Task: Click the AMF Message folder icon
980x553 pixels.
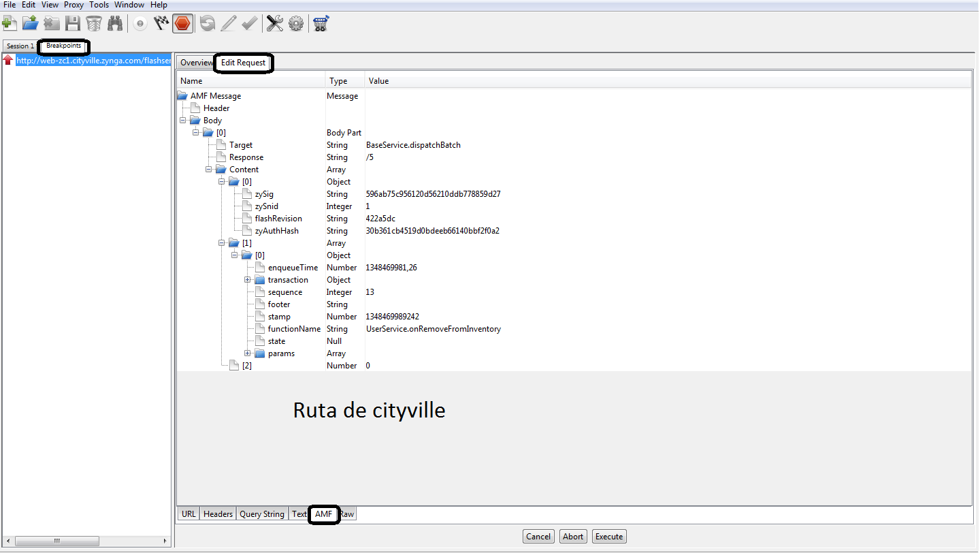Action: (x=182, y=96)
